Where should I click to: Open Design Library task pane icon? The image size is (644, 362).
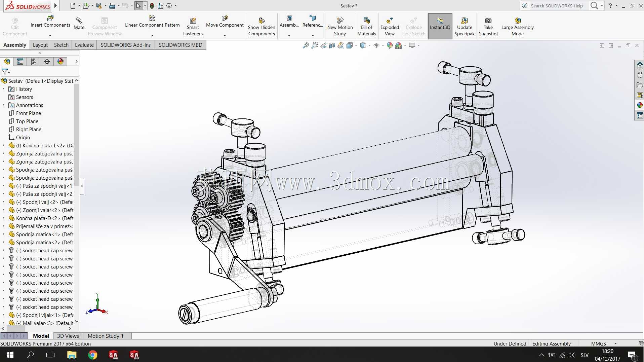coord(640,75)
